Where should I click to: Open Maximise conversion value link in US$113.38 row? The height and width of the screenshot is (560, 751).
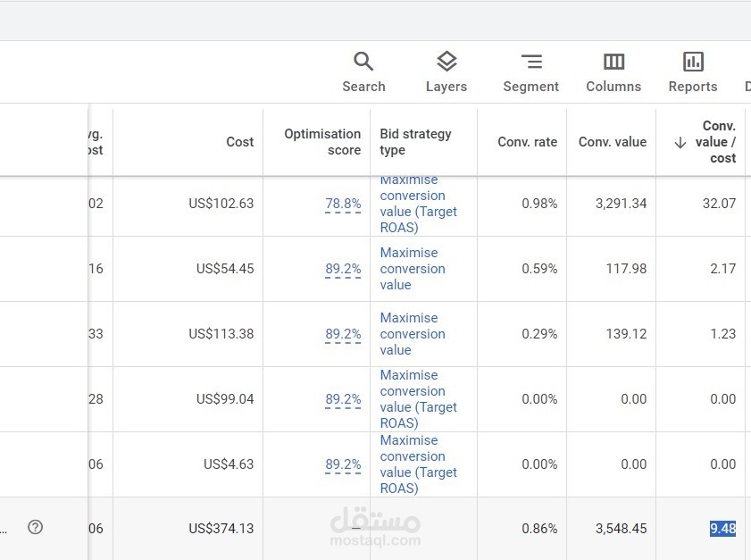[413, 334]
